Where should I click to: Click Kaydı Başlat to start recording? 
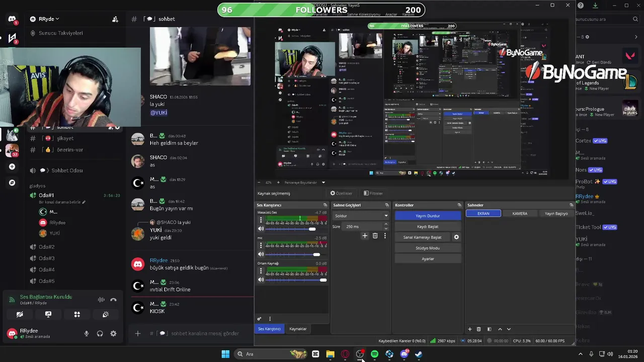(x=428, y=227)
